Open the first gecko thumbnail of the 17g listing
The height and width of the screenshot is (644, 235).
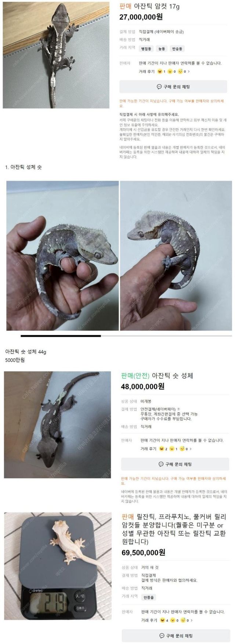(x=56, y=55)
